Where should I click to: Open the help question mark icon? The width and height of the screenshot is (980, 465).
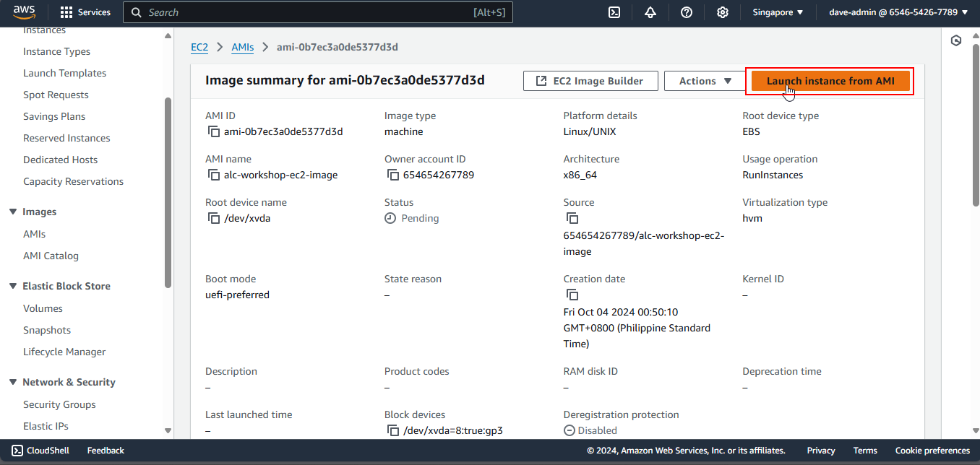tap(687, 12)
